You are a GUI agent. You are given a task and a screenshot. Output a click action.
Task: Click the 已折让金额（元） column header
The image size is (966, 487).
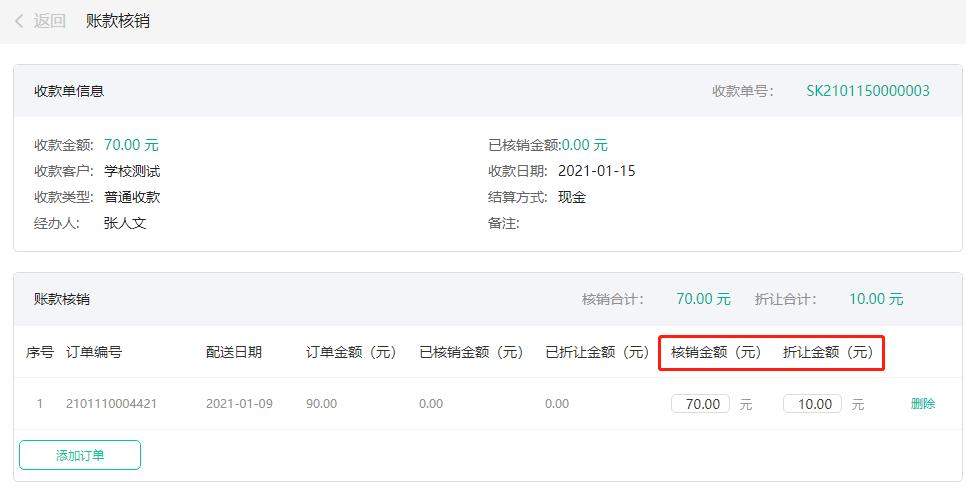click(597, 352)
